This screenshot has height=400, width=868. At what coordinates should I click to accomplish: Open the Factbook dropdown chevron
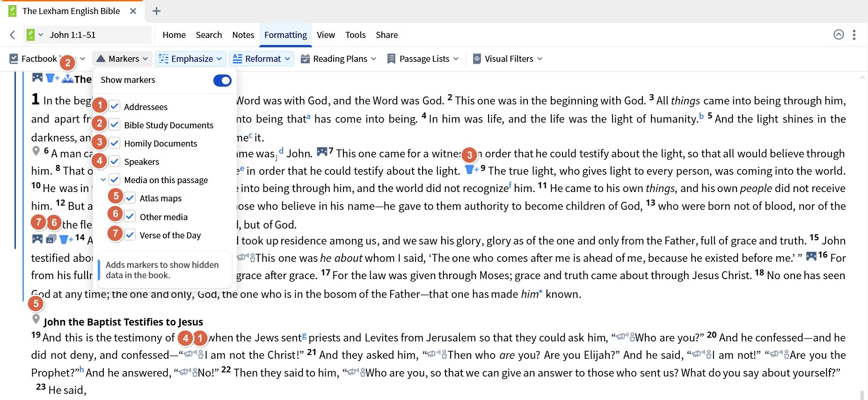click(x=82, y=59)
